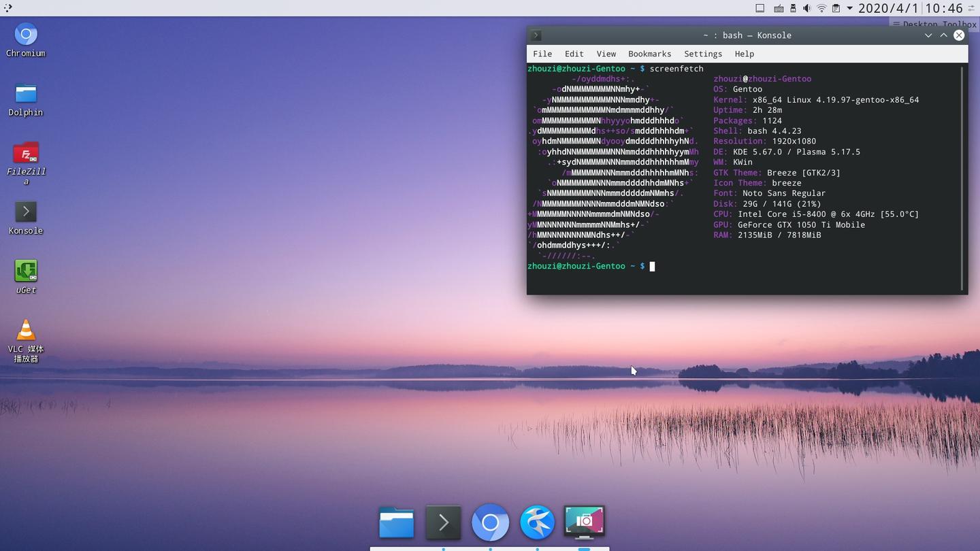Image resolution: width=980 pixels, height=551 pixels.
Task: Open the Konsole File menu
Action: 542,54
